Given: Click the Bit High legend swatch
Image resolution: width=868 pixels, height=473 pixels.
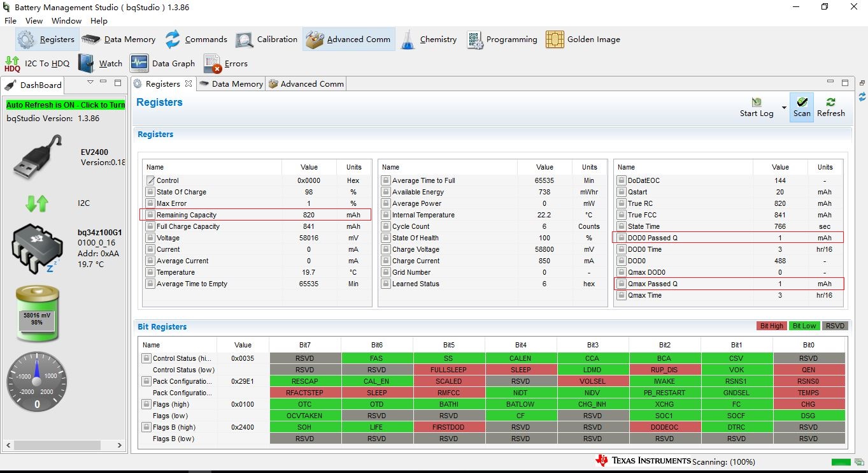Looking at the screenshot, I should [771, 326].
